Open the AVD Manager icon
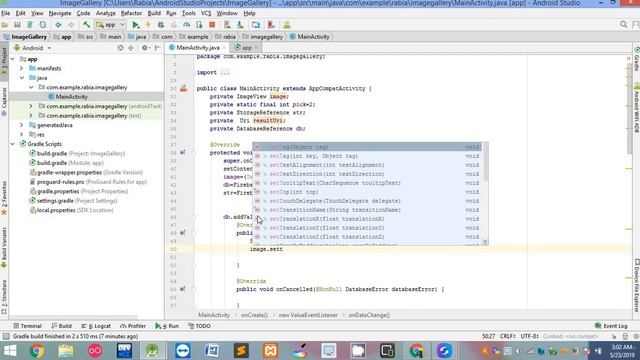Screen dimensions: 640x360 pos(227,25)
